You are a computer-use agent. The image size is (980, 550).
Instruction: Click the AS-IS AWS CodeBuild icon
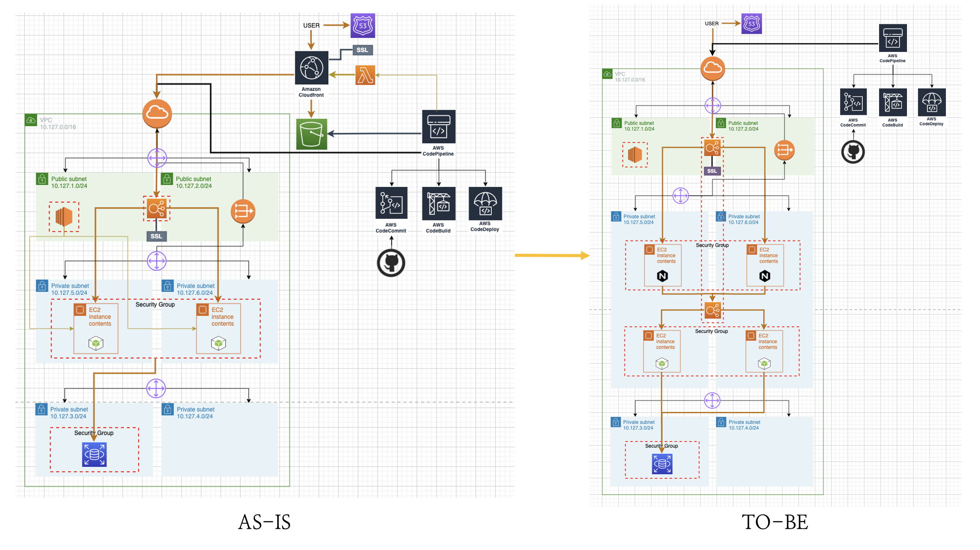[438, 203]
